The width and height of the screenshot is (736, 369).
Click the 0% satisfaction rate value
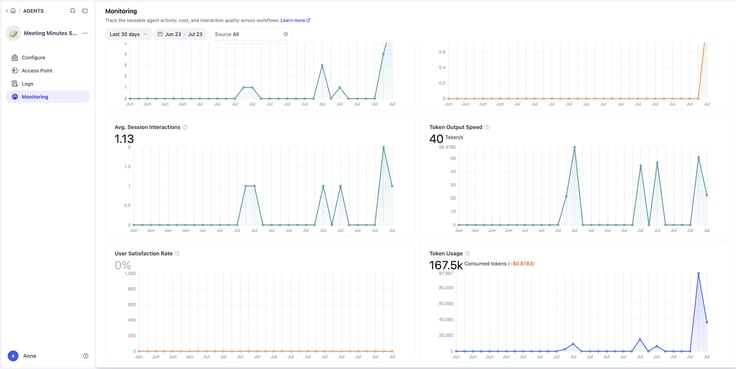(x=123, y=265)
